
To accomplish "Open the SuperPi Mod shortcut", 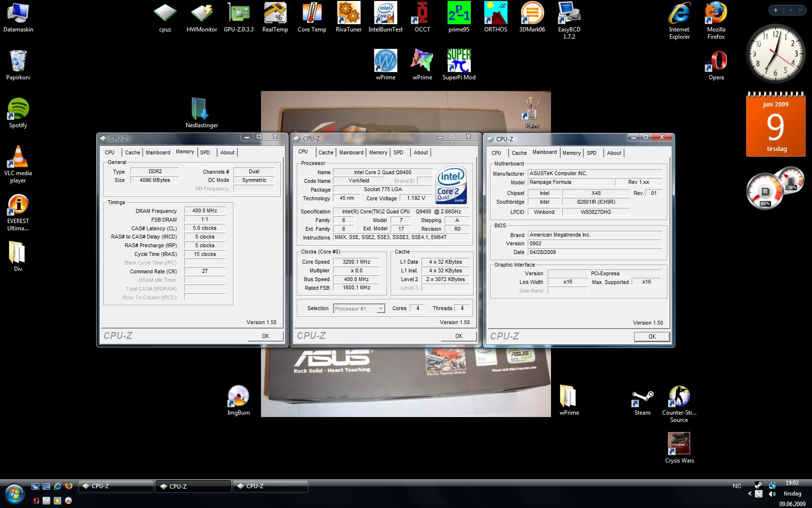I will click(459, 65).
